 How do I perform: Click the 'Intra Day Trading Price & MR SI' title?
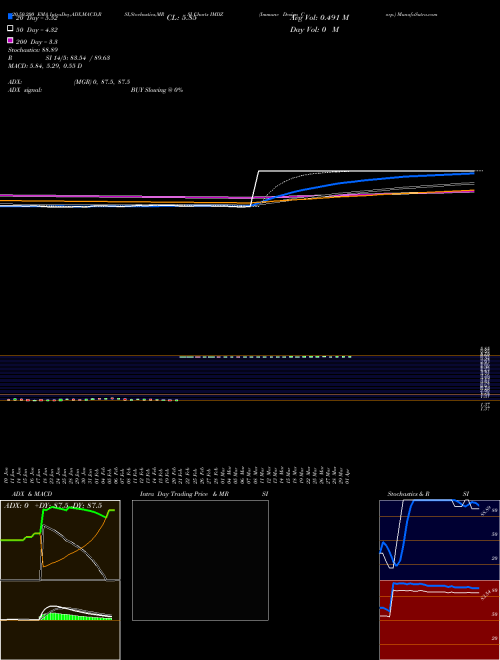(x=204, y=494)
